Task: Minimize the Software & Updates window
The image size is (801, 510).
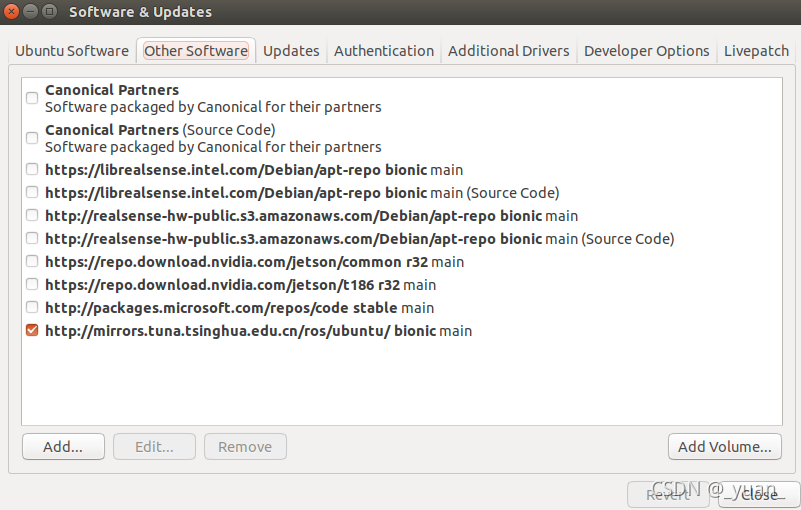Action: (x=30, y=12)
